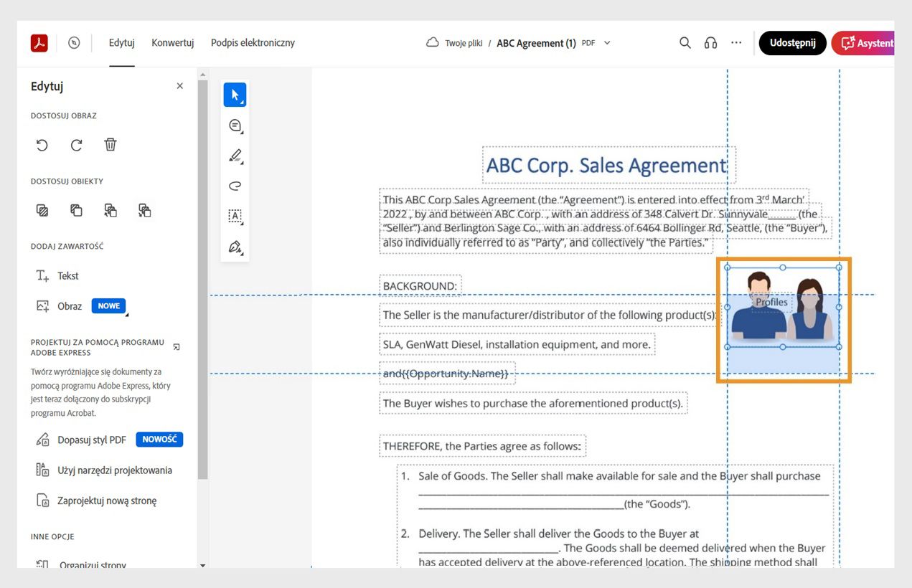
Task: Rotate image clockwise icon
Action: coord(76,145)
